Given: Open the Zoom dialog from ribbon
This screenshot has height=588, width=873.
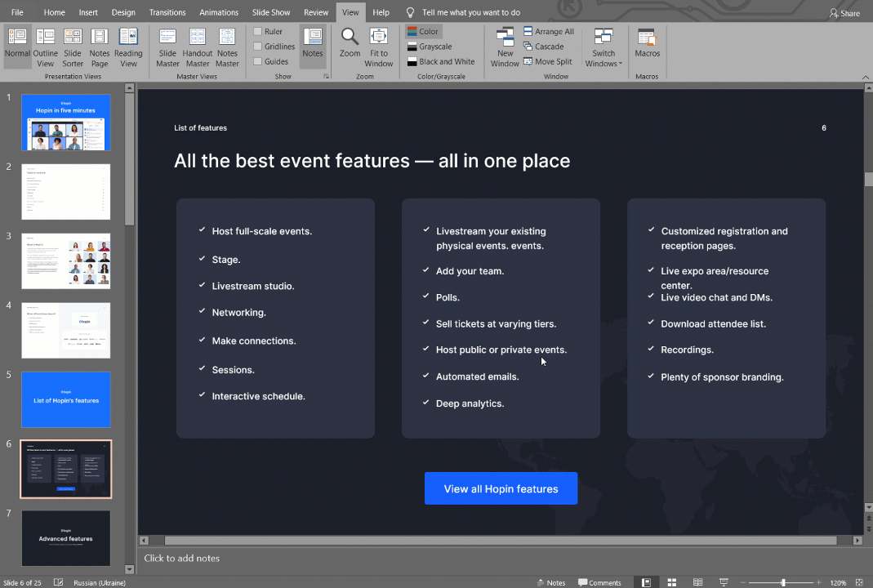Looking at the screenshot, I should [350, 43].
